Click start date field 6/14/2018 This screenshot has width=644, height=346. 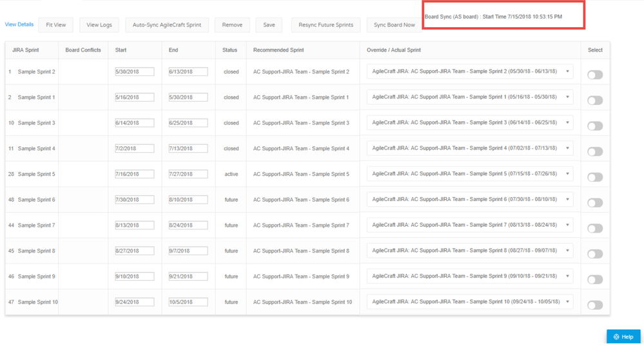(135, 122)
